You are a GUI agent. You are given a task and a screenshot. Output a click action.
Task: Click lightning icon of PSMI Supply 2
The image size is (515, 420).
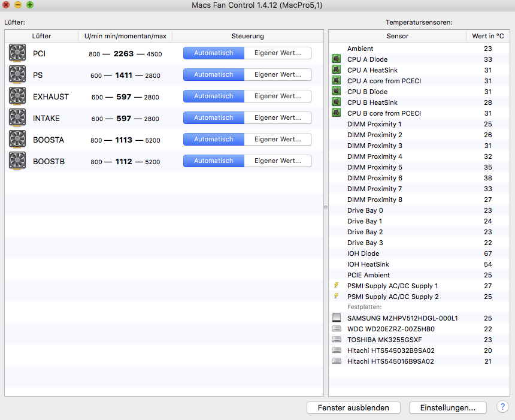336,296
